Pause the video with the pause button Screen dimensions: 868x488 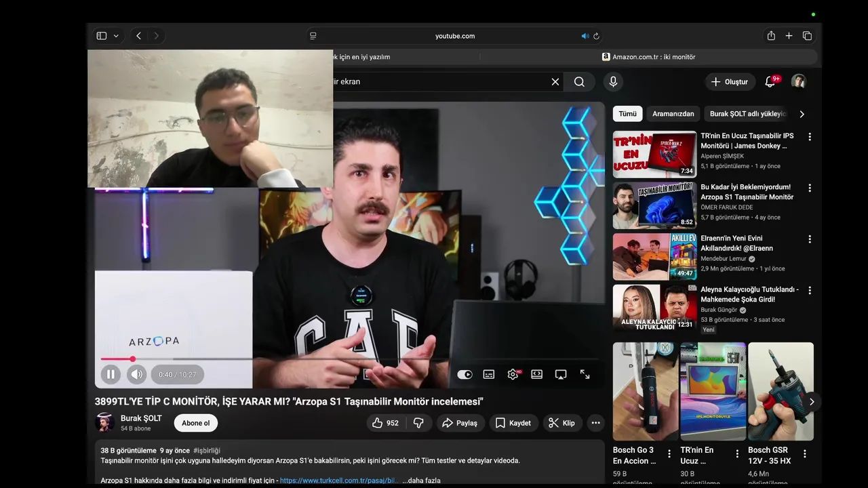(111, 374)
